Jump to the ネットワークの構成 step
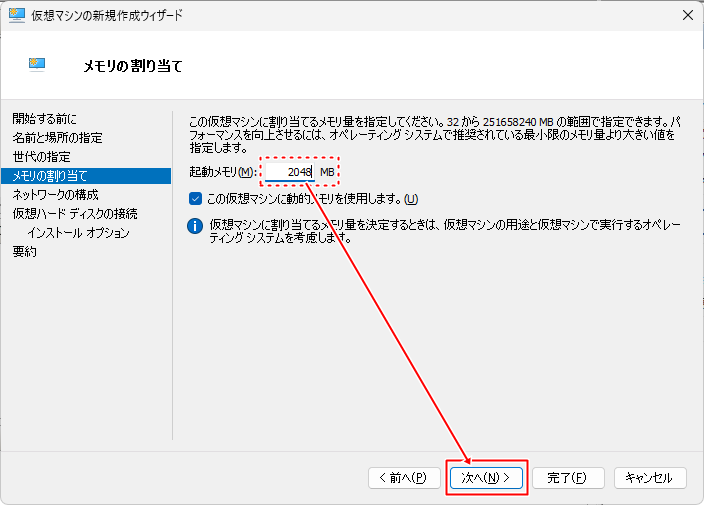704x505 pixels. [x=55, y=194]
